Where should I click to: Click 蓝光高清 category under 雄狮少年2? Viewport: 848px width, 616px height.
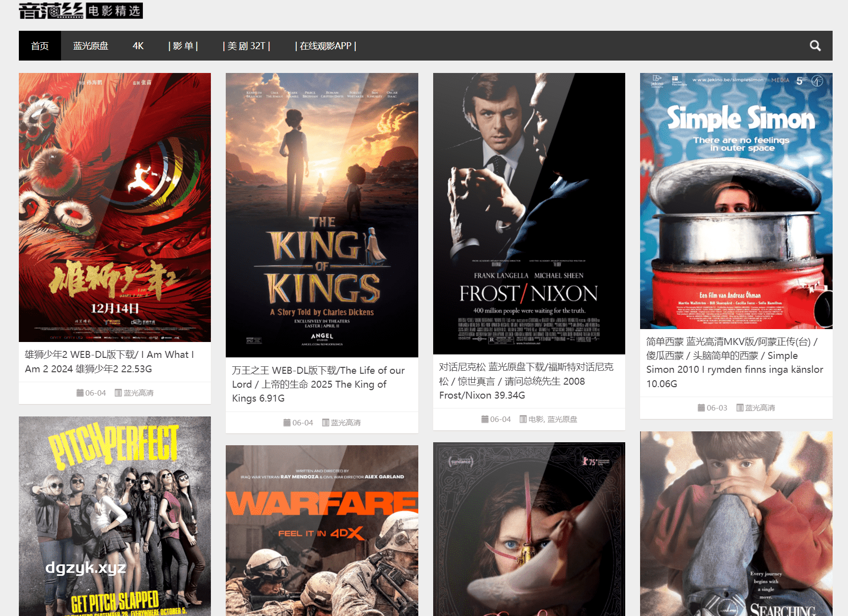pos(138,393)
